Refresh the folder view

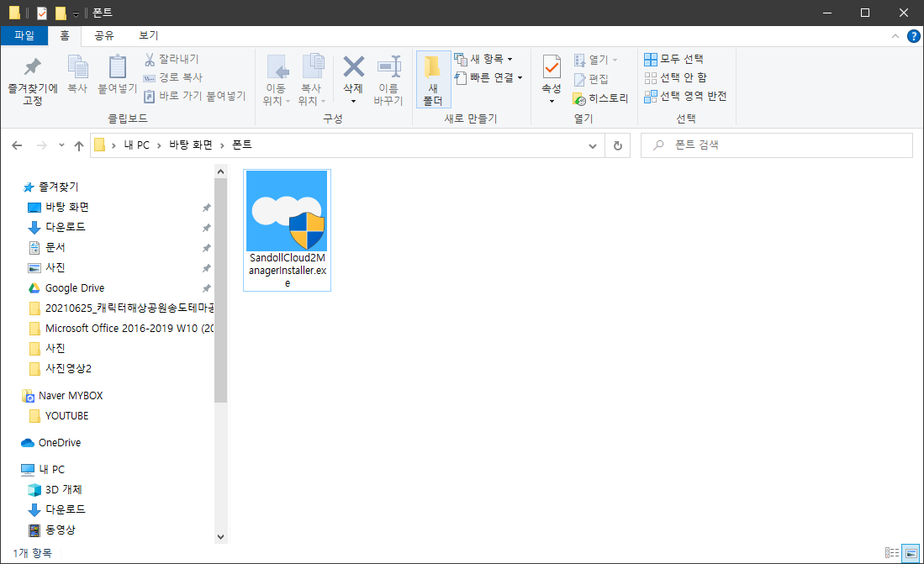(x=618, y=145)
